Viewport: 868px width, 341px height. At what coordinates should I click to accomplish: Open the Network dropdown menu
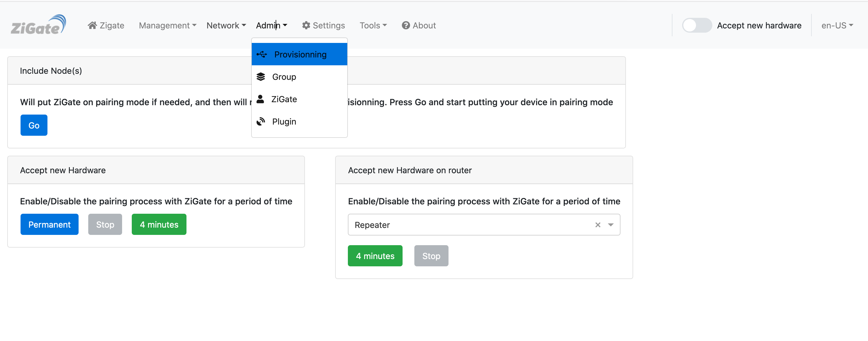[x=226, y=25]
